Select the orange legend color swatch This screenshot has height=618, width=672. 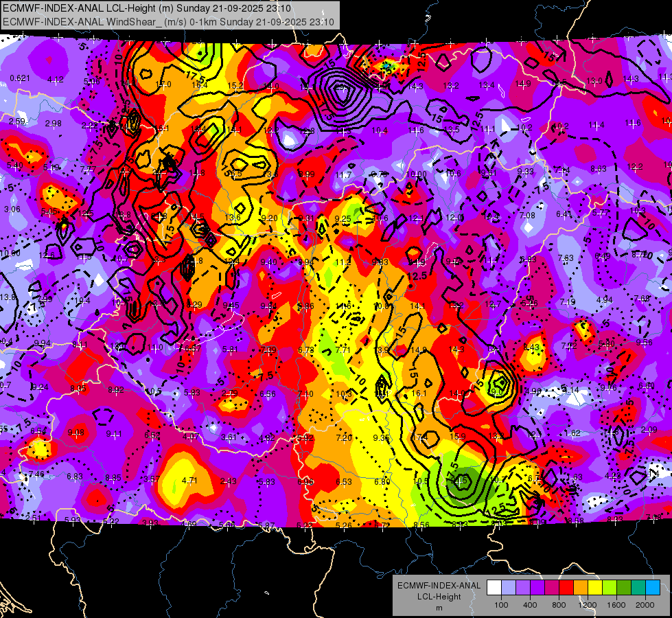click(581, 588)
